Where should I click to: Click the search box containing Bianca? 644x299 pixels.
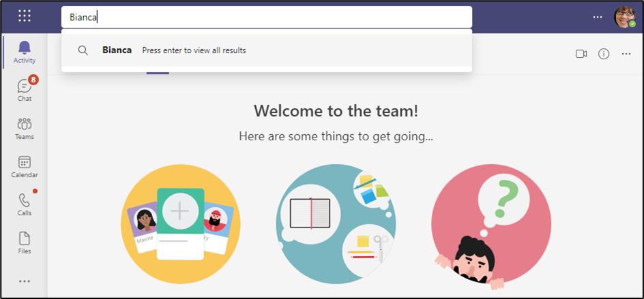click(267, 17)
